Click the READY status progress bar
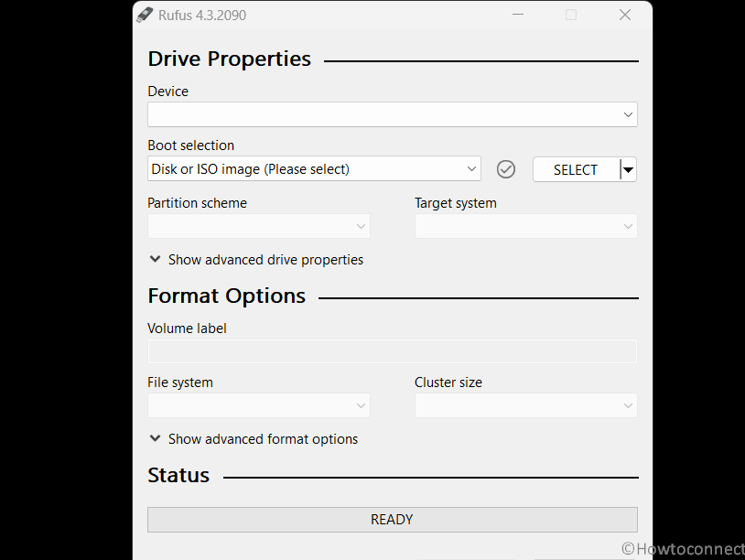745x560 pixels. pyautogui.click(x=392, y=520)
